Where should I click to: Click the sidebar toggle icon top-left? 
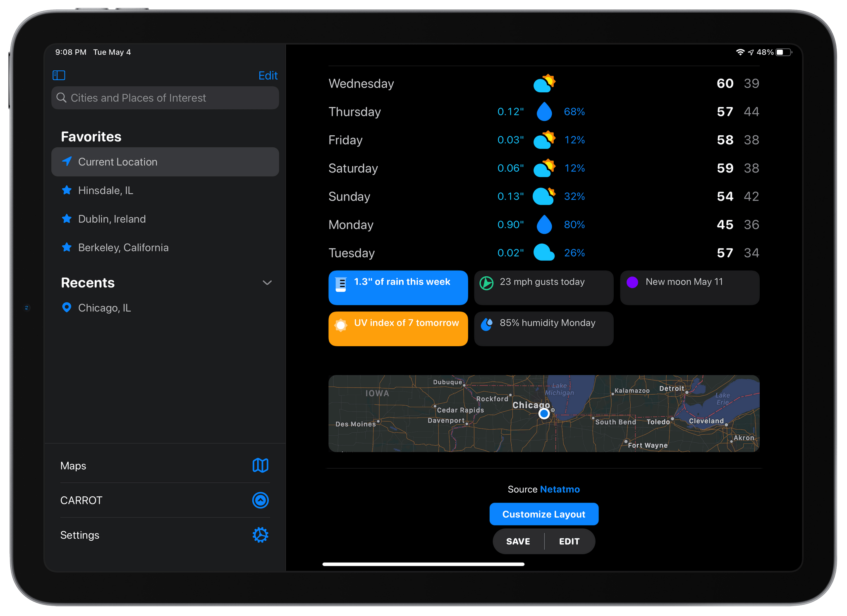[x=59, y=74]
